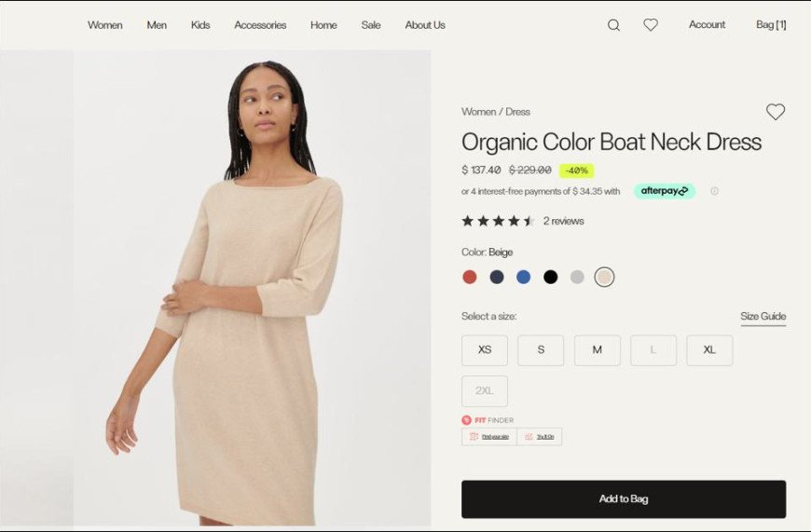Open wishlist heart icon in top navigation

651,24
